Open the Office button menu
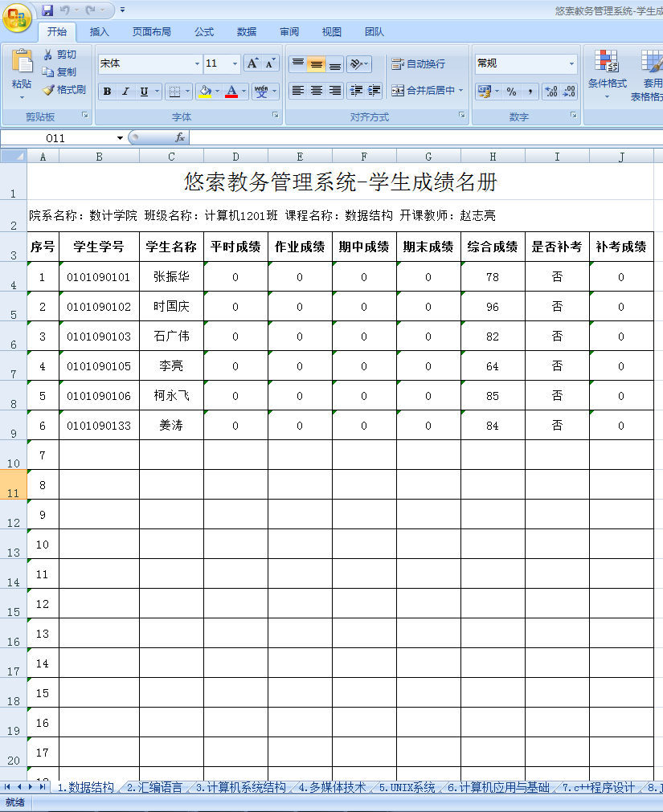The image size is (663, 812). (17, 18)
